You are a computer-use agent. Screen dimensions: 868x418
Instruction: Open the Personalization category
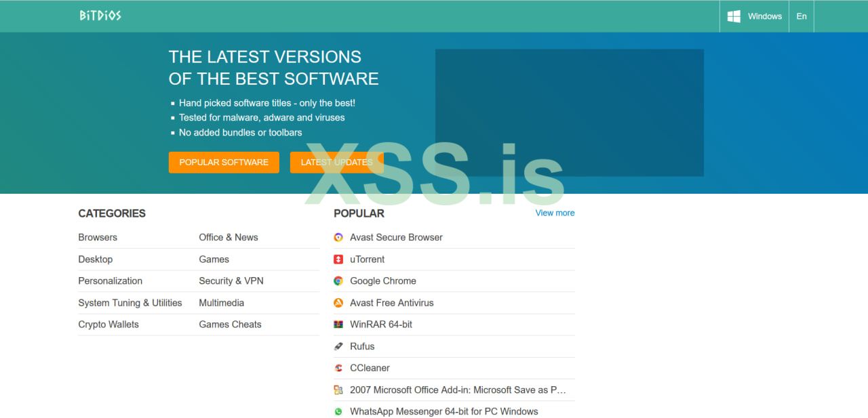(111, 280)
